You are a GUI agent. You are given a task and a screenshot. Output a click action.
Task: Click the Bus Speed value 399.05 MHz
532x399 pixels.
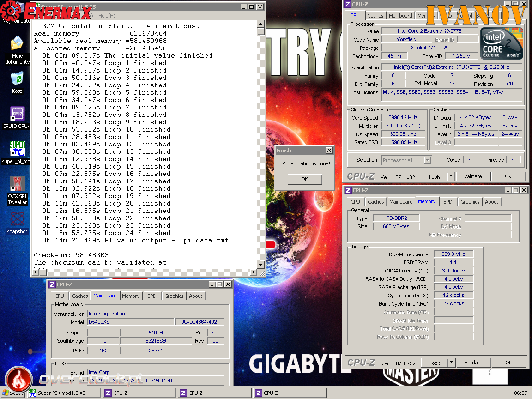(x=403, y=134)
